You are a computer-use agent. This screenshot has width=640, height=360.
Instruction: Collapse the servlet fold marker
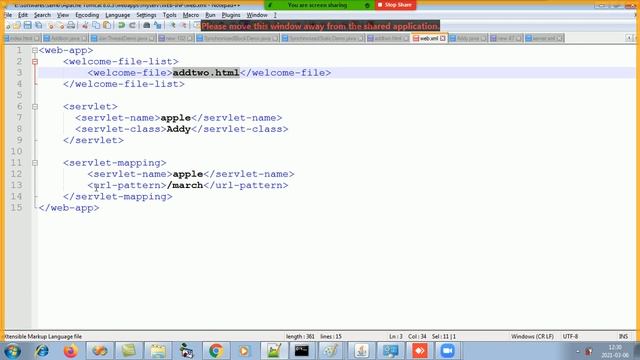(x=35, y=107)
